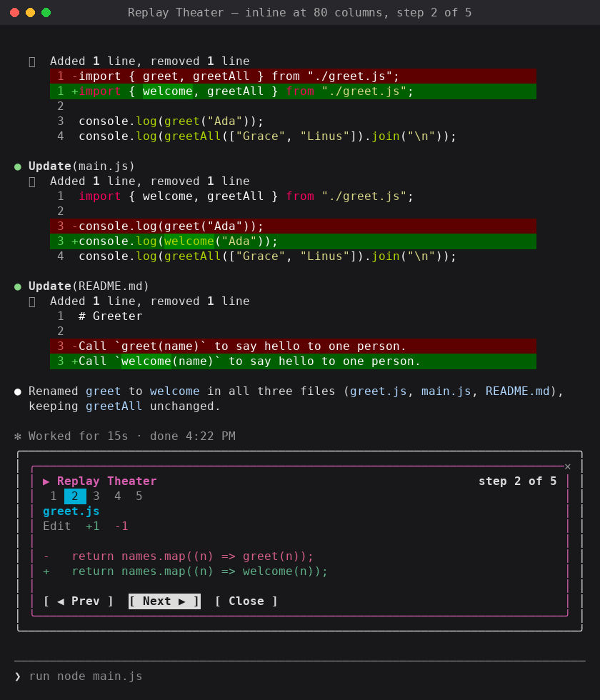
Task: Click the 'Edit +1 -1' summary line
Action: point(85,526)
